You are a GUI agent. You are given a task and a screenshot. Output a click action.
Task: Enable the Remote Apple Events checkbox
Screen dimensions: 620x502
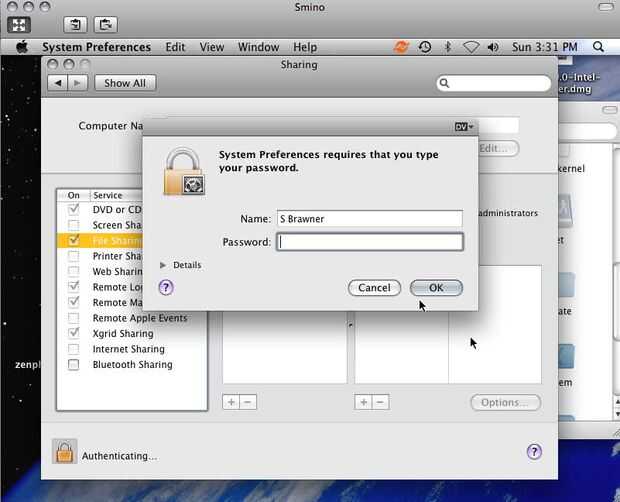pyautogui.click(x=74, y=318)
